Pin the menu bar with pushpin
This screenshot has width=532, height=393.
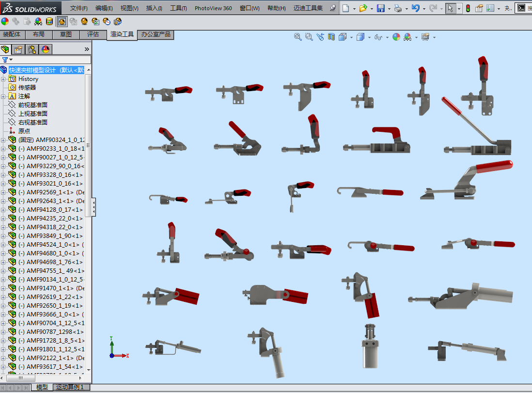tap(332, 8)
